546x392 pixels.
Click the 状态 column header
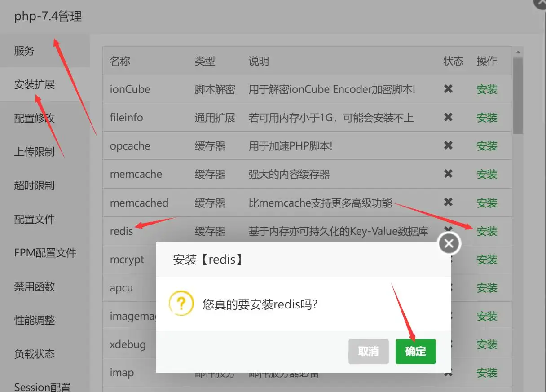pyautogui.click(x=453, y=61)
